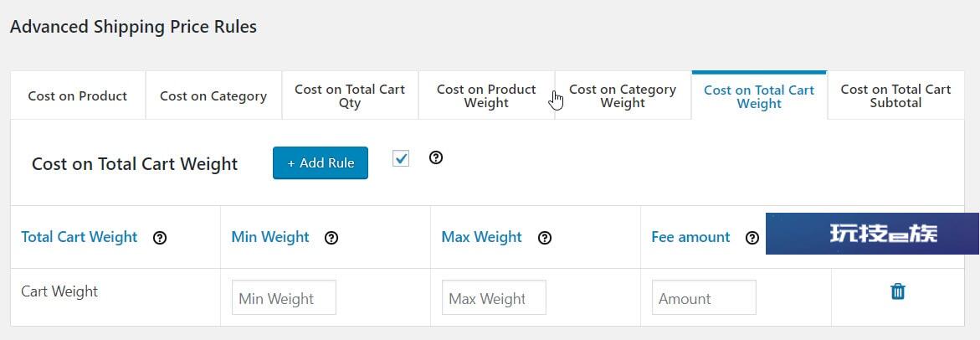The height and width of the screenshot is (340, 980).
Task: Select the Cost on Total Cart Qty tab
Action: click(x=350, y=95)
